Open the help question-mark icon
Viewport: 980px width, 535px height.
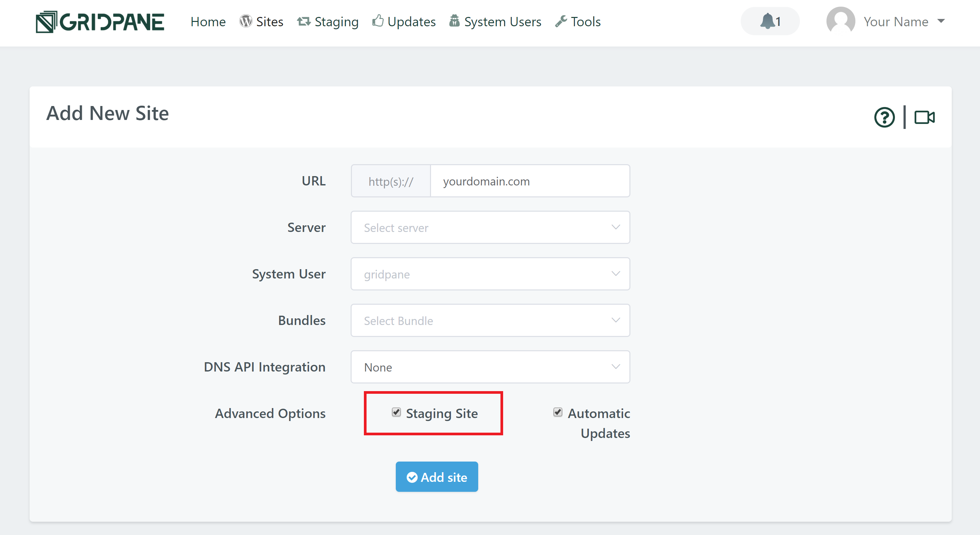pyautogui.click(x=884, y=117)
